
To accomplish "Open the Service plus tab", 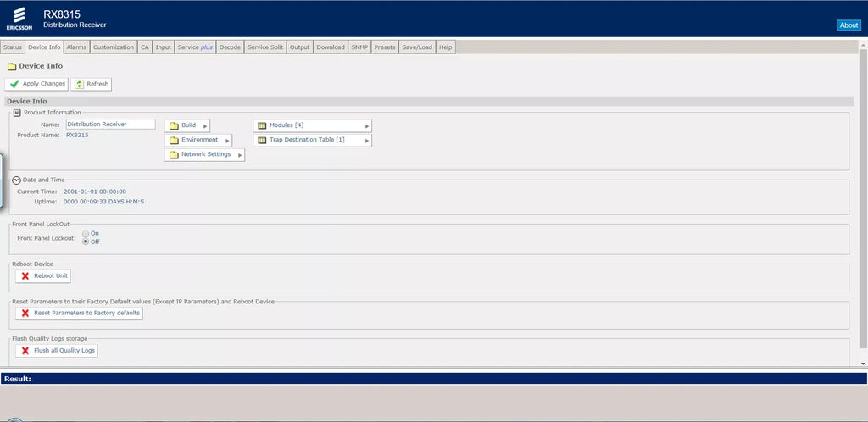I will point(196,47).
